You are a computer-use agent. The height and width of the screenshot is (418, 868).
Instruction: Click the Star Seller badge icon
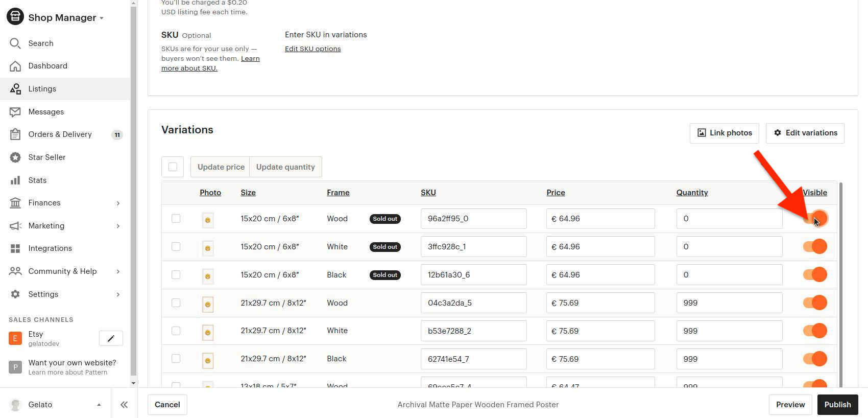(x=15, y=157)
